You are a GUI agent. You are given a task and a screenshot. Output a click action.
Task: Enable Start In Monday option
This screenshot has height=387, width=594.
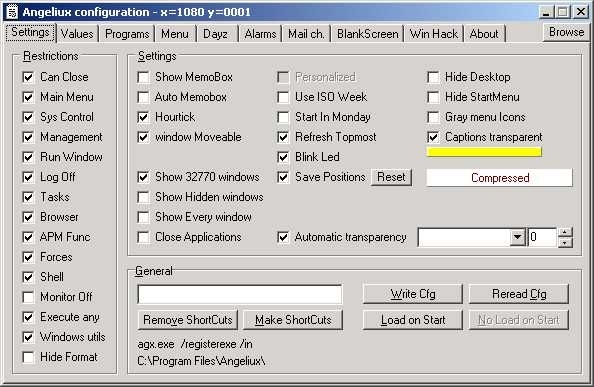coord(283,117)
